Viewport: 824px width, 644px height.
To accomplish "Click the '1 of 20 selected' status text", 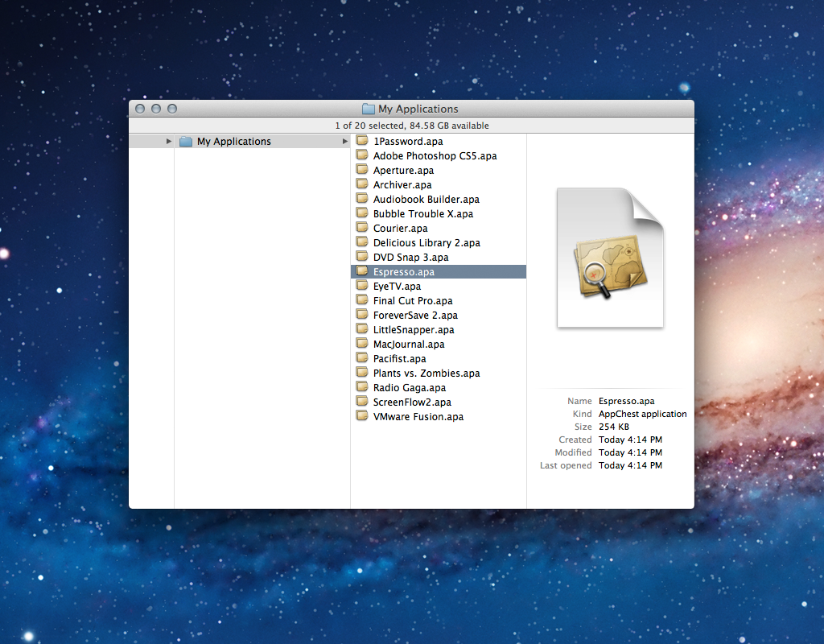I will pos(412,126).
